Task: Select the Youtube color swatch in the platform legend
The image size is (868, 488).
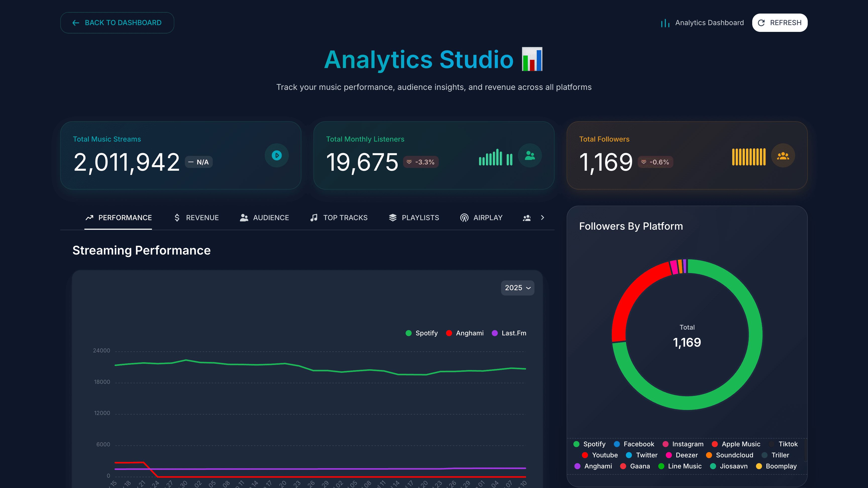Action: pos(585,455)
